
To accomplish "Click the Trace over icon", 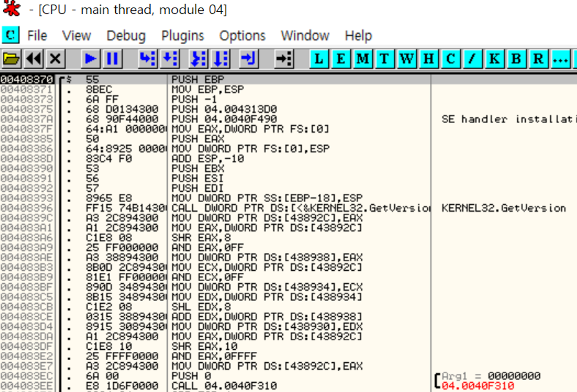I will [220, 59].
